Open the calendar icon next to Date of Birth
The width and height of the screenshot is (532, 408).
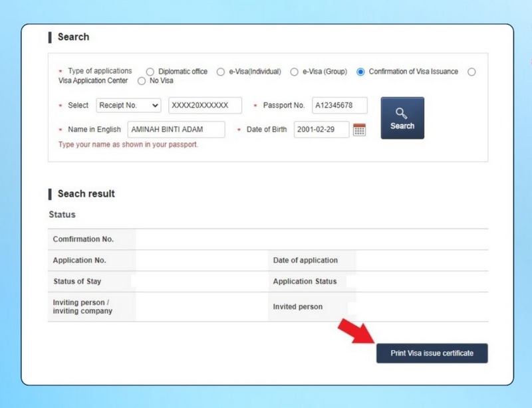360,130
